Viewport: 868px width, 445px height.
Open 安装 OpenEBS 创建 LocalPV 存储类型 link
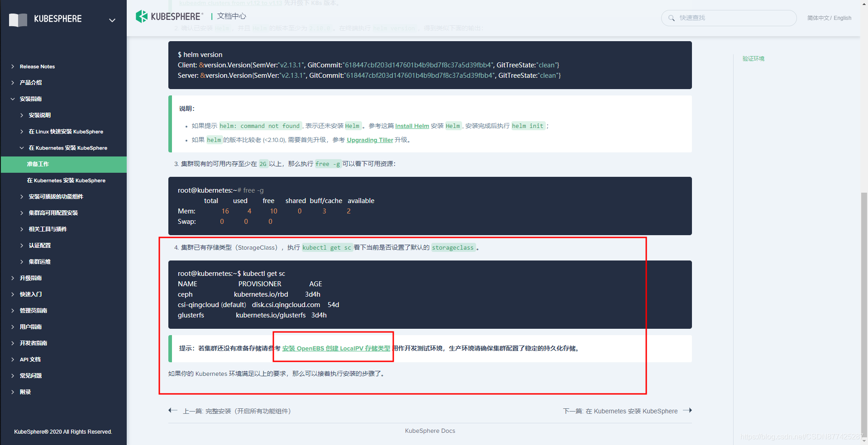coord(336,348)
